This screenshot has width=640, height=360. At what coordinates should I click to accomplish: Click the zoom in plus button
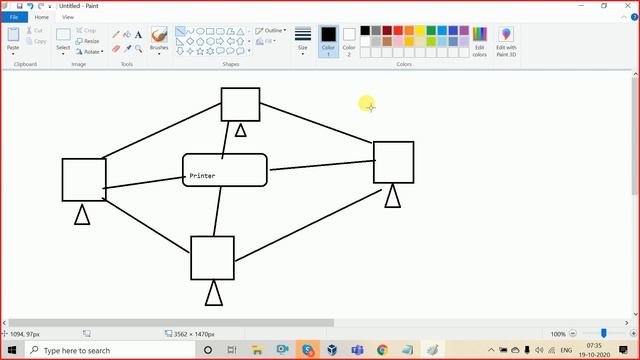tap(633, 333)
